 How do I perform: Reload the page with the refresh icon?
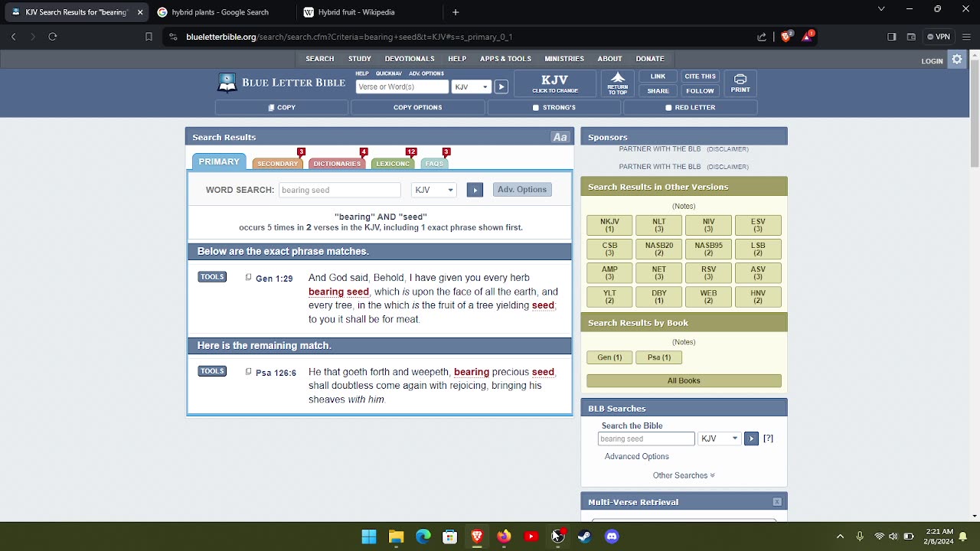pyautogui.click(x=52, y=37)
